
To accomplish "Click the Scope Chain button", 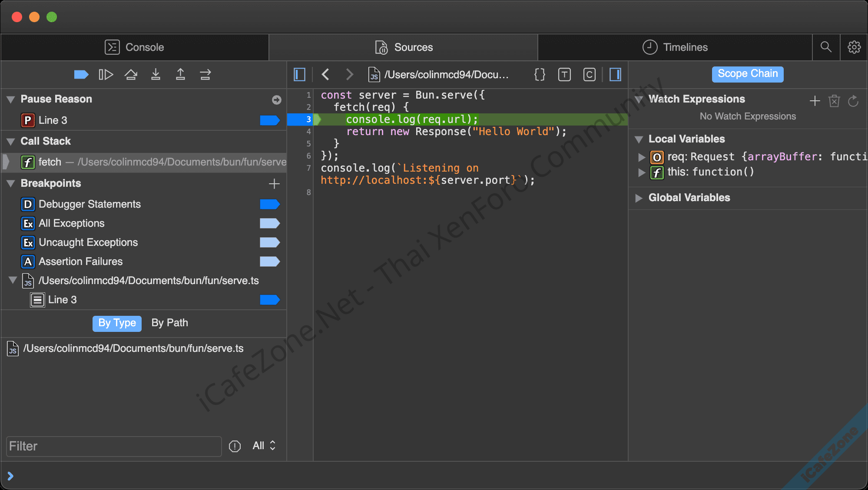I will click(x=747, y=74).
